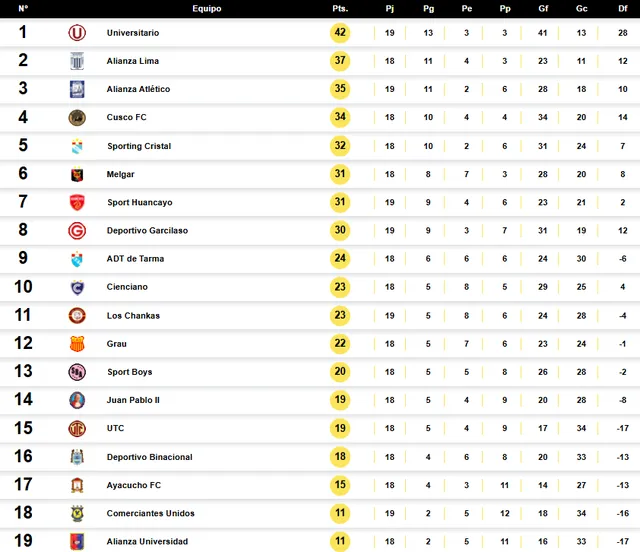The height and width of the screenshot is (552, 640).
Task: Select the Grau striped crest
Action: 77,344
